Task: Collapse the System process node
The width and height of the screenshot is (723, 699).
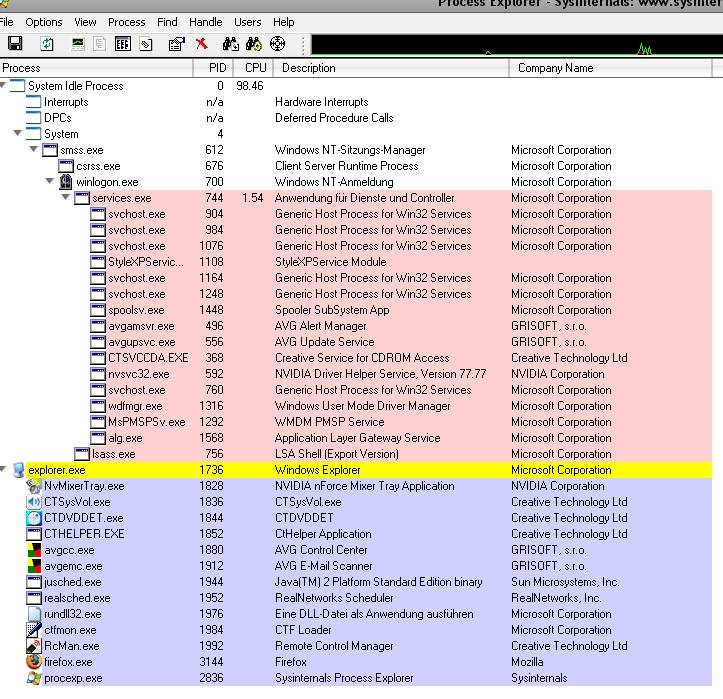Action: (18, 133)
